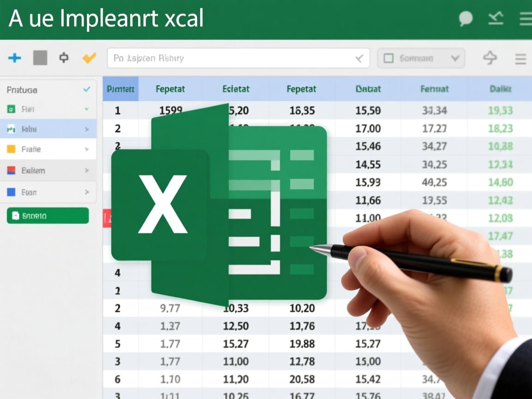Screen dimensions: 532x399
Task: Expand the Fratie sidebar item arrow
Action: 86,150
